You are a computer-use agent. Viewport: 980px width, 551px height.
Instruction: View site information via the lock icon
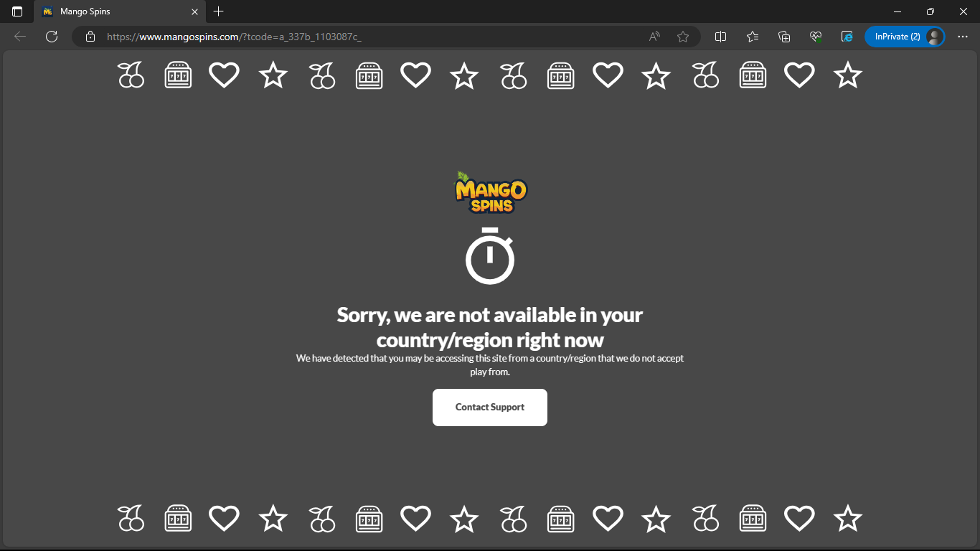point(90,37)
